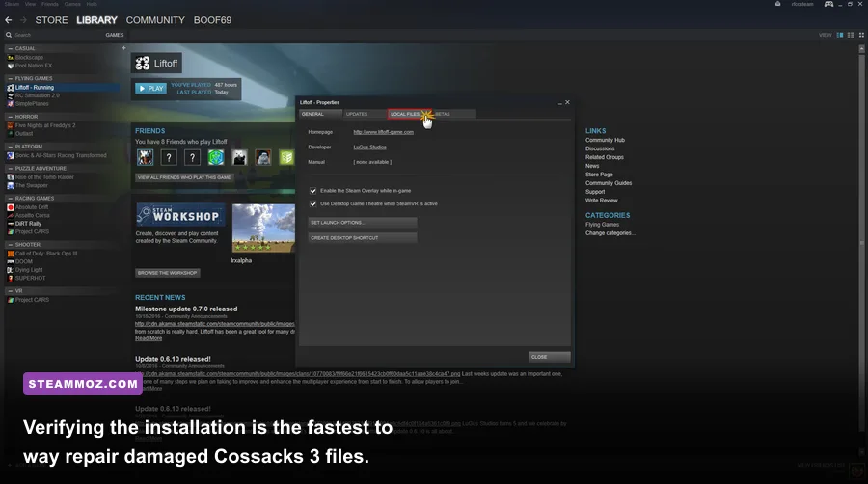
Task: Open the LIBRARY section
Action: pos(96,20)
